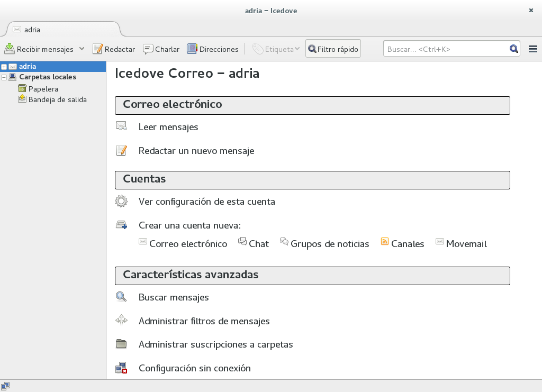Open the Bandeja de salida folder

coord(52,99)
